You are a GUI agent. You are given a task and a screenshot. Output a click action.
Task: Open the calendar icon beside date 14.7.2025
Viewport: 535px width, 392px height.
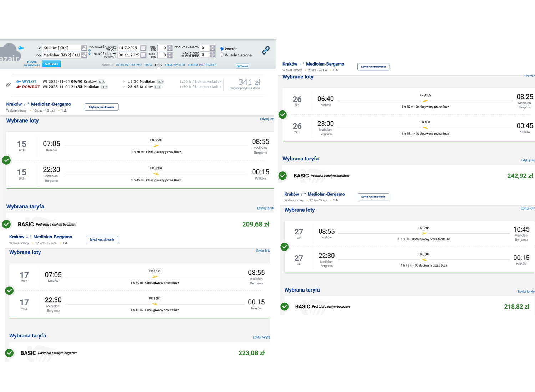tap(143, 48)
